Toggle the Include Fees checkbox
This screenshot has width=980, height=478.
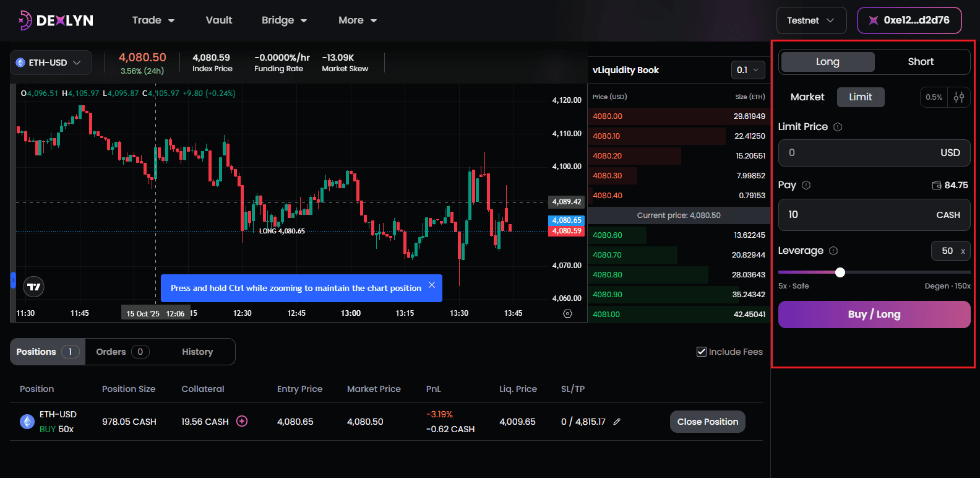[x=702, y=352]
